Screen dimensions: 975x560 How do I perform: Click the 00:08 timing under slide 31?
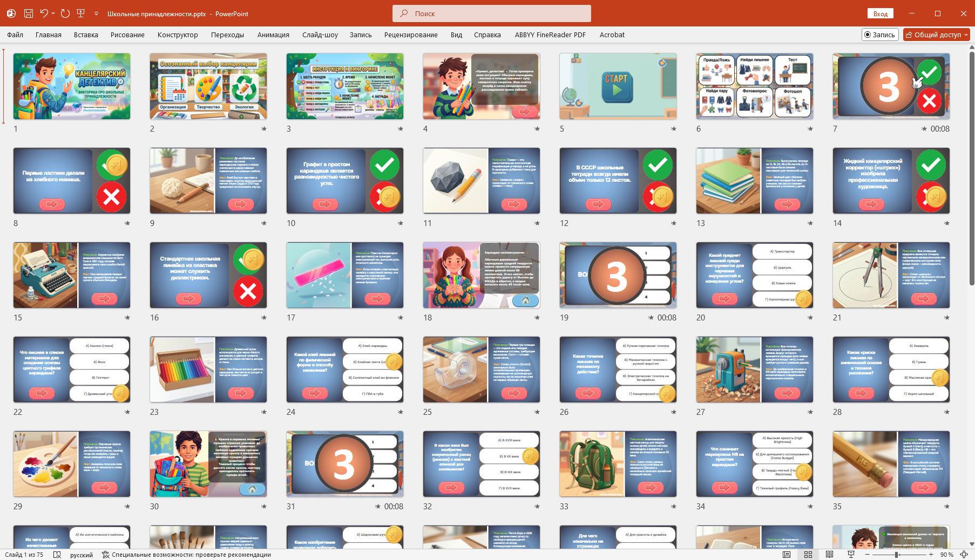394,507
